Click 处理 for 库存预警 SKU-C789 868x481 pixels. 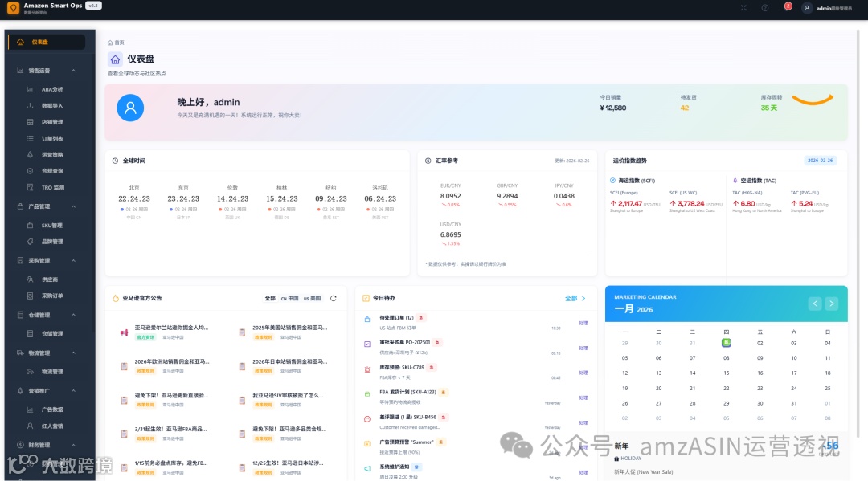coord(583,373)
